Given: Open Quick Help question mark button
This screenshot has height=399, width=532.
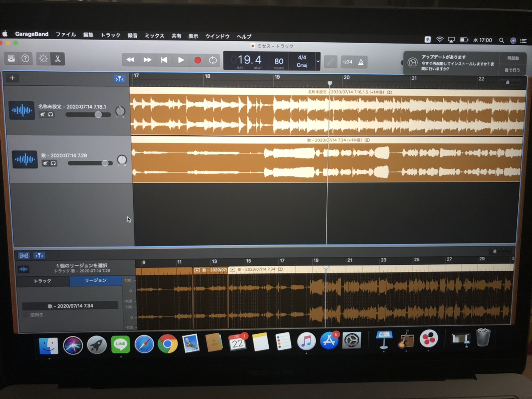Looking at the screenshot, I should pyautogui.click(x=25, y=58).
